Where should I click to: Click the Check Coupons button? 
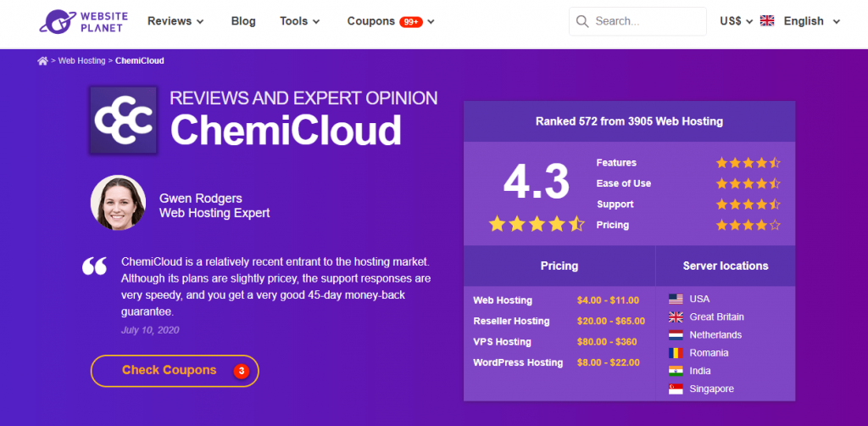175,371
